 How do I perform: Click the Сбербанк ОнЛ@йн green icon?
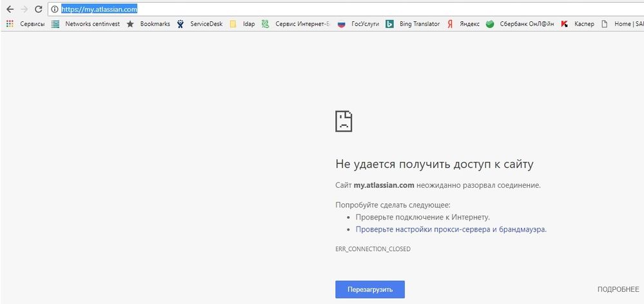489,24
